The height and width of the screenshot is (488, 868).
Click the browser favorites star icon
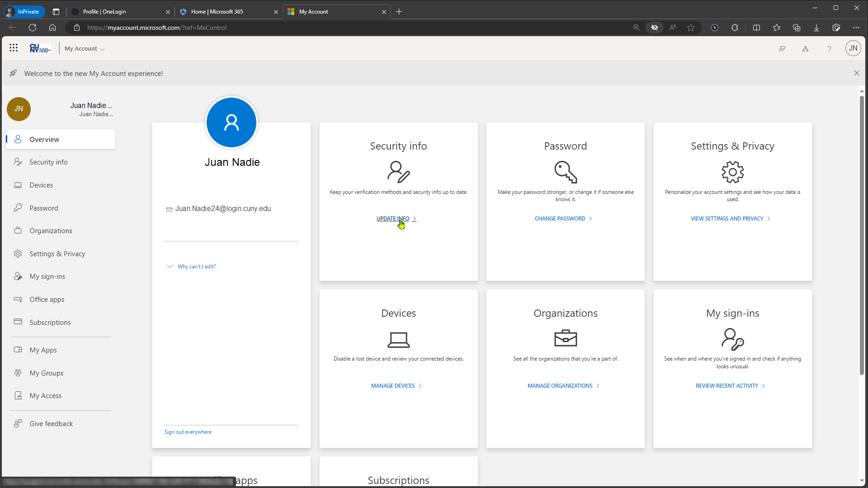[691, 28]
